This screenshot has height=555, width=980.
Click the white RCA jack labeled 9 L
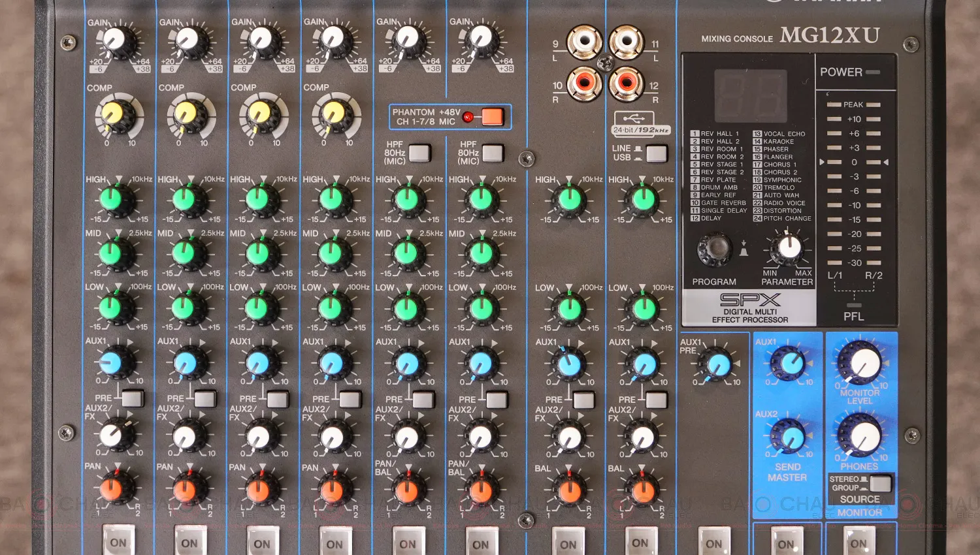[583, 42]
